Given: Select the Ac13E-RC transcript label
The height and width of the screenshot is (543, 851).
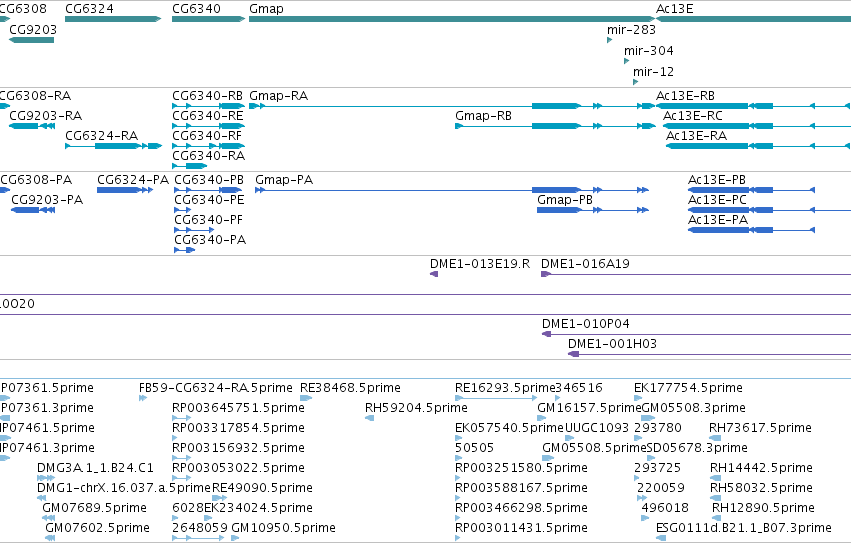Looking at the screenshot, I should [x=693, y=116].
